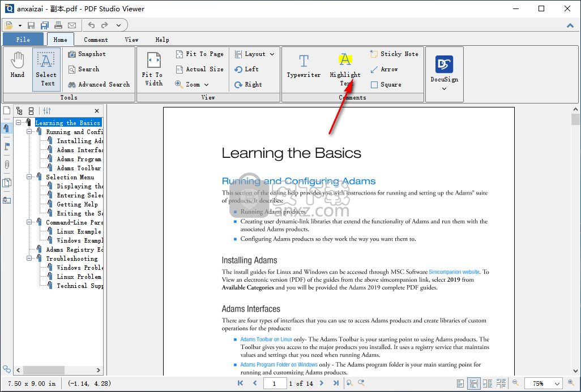Add a Sticky Note
The width and height of the screenshot is (581, 392).
coord(394,54)
